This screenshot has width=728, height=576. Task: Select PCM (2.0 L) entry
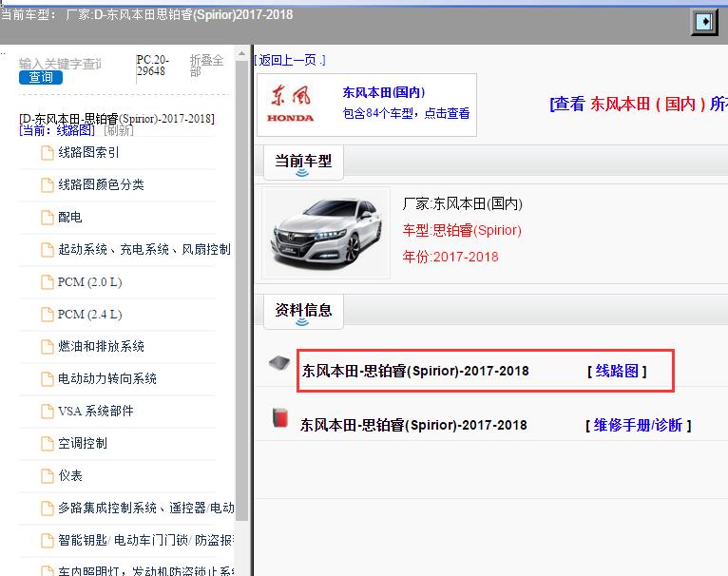(89, 282)
